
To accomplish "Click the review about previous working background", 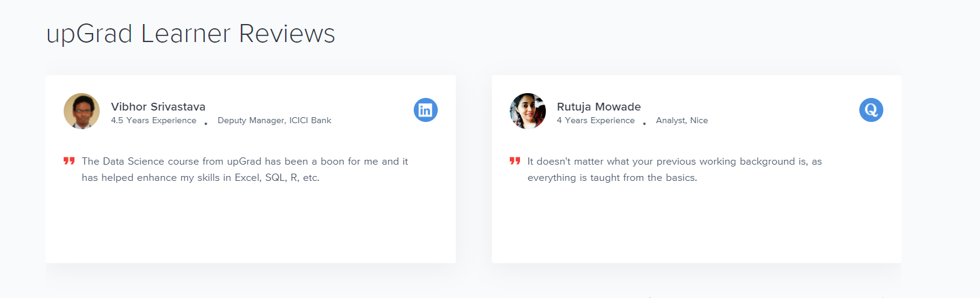I will (x=674, y=169).
